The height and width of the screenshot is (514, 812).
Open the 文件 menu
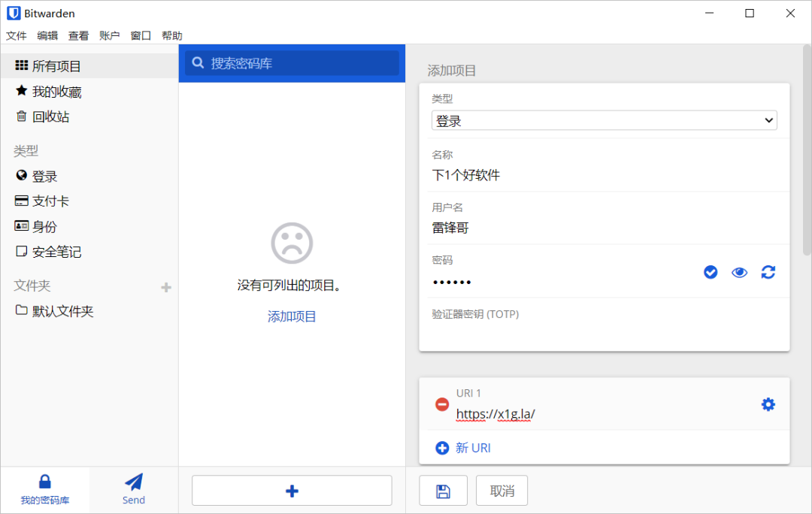(x=16, y=36)
